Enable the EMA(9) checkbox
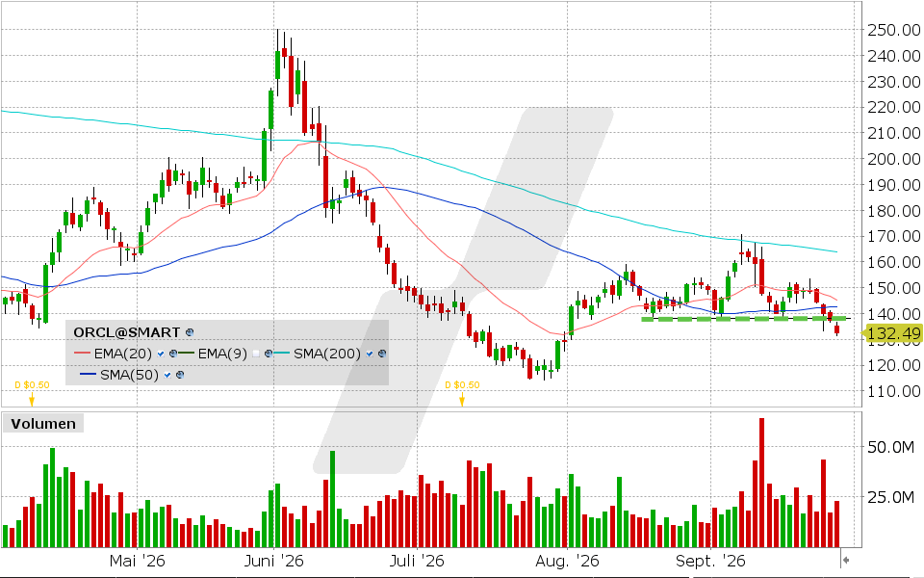Screen dimensions: 924x578 [x=256, y=354]
